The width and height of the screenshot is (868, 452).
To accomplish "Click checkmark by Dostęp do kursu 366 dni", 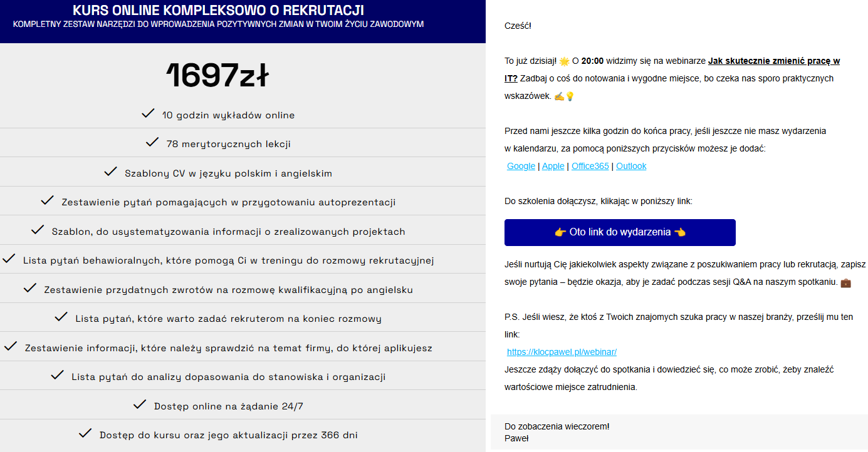I will click(85, 433).
